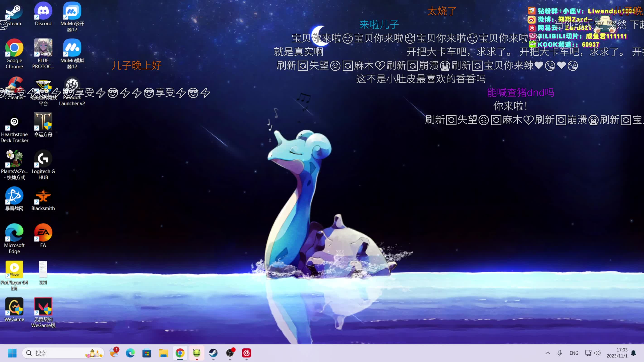The width and height of the screenshot is (644, 362).
Task: Open the volume control in tray
Action: click(x=598, y=353)
